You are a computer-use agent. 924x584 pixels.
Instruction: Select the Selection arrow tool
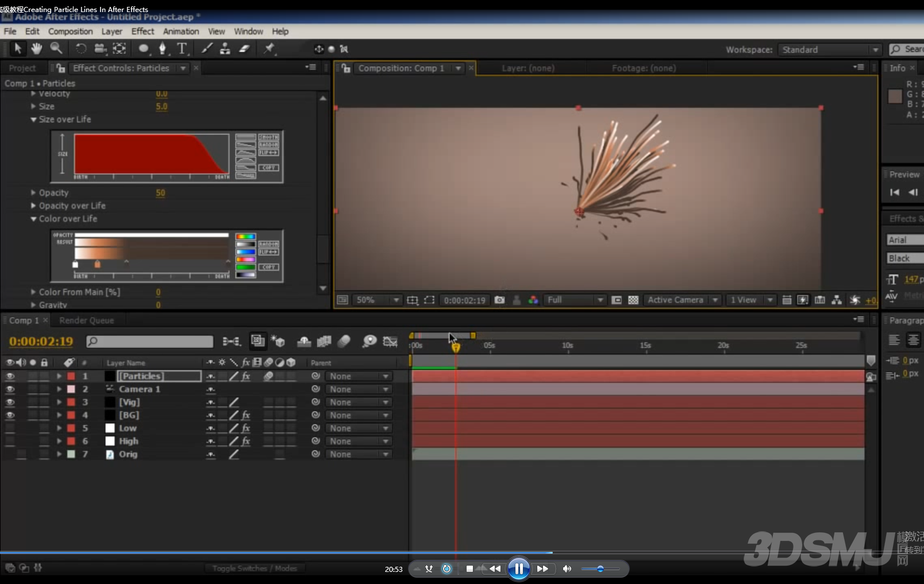(x=18, y=48)
